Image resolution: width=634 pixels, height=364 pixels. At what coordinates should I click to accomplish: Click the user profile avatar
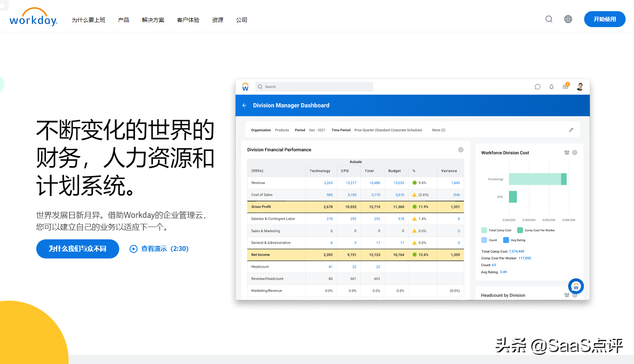click(580, 87)
